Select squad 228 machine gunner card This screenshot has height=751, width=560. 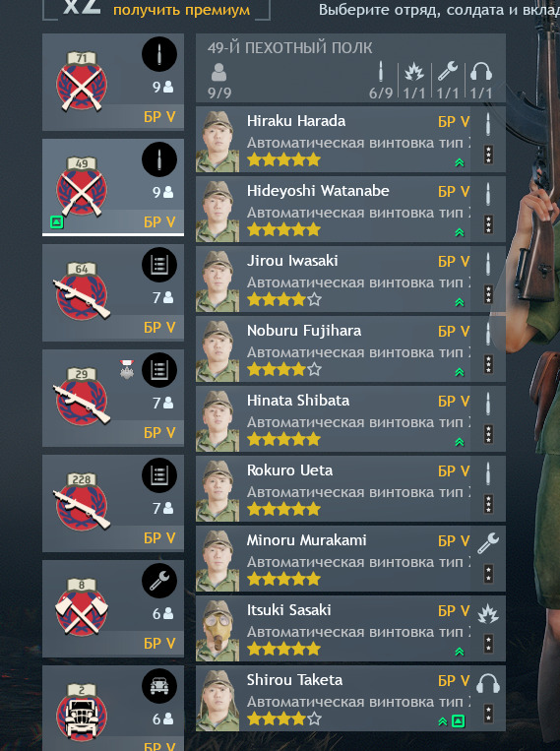pos(113,503)
